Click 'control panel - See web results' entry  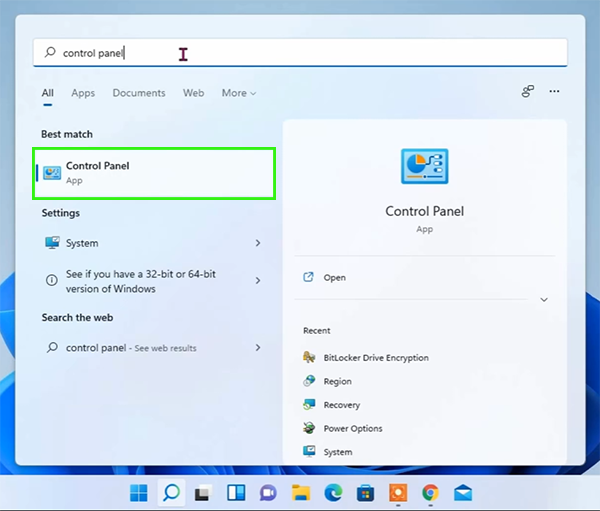click(154, 348)
